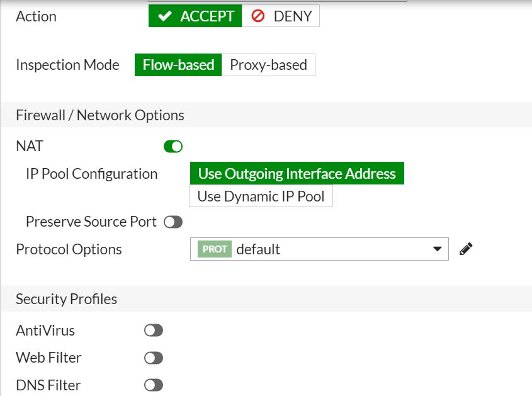Click the red deny circle icon

pos(258,16)
